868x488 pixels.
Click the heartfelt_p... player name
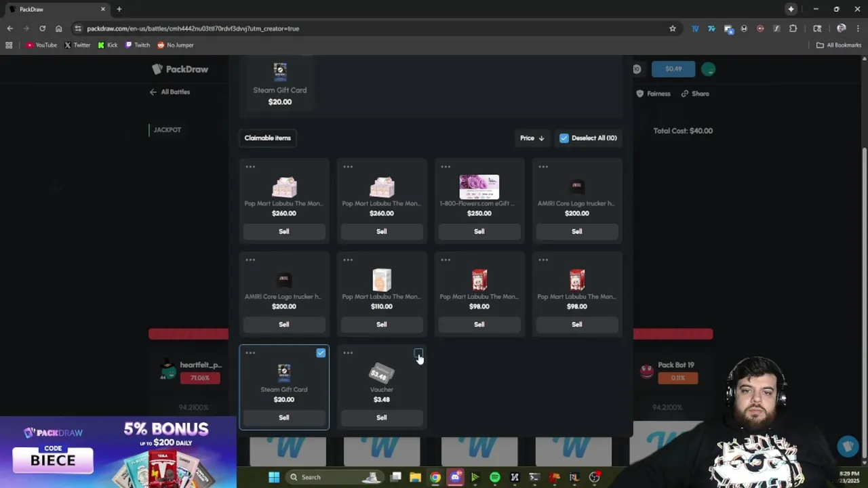click(201, 365)
